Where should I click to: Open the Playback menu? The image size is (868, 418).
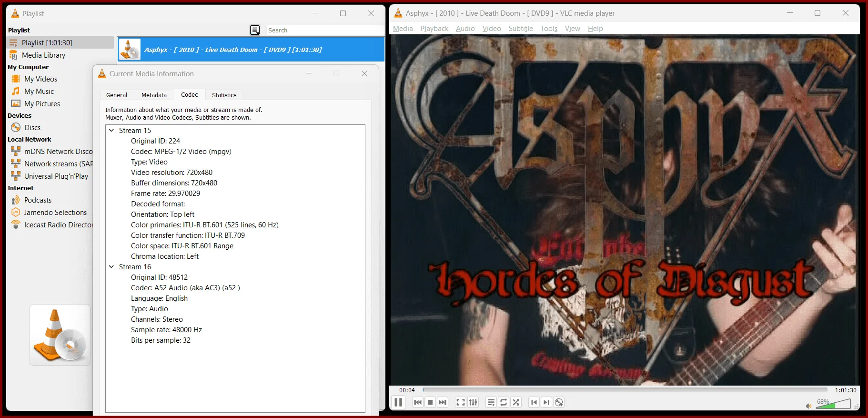pyautogui.click(x=434, y=29)
